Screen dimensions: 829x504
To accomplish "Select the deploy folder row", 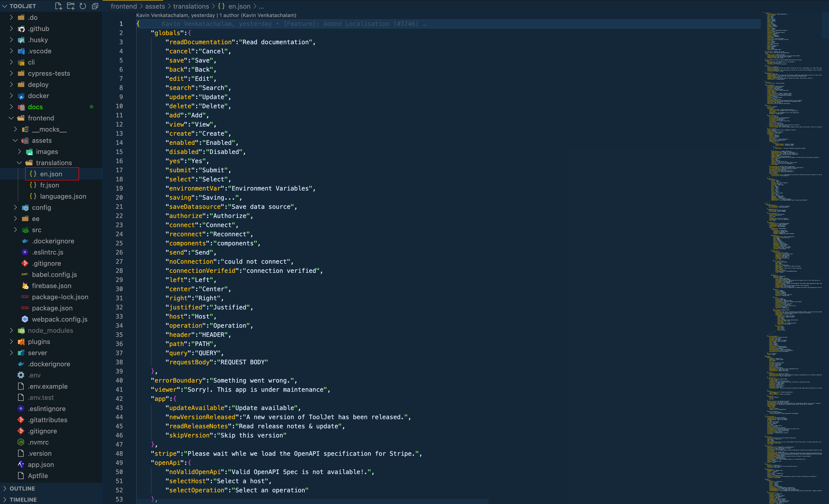I will point(51,85).
